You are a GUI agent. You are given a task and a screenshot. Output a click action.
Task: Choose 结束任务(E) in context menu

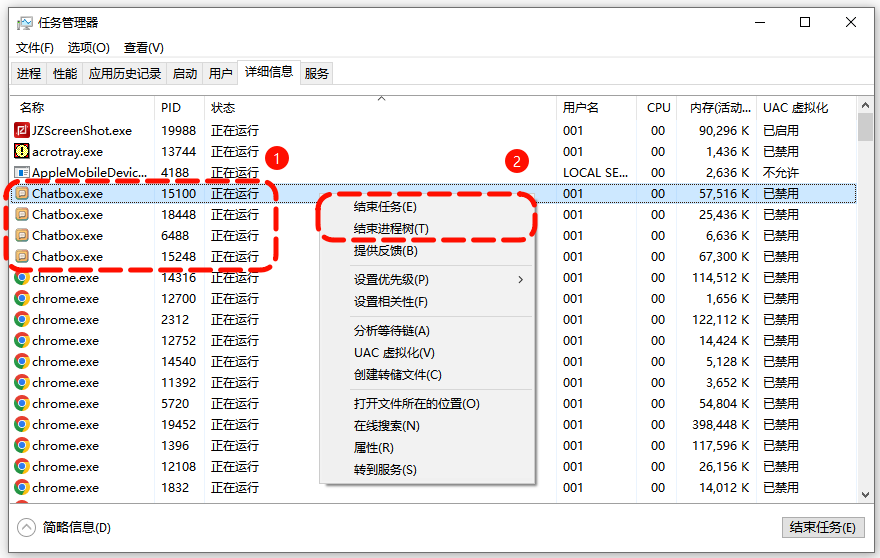coord(385,207)
